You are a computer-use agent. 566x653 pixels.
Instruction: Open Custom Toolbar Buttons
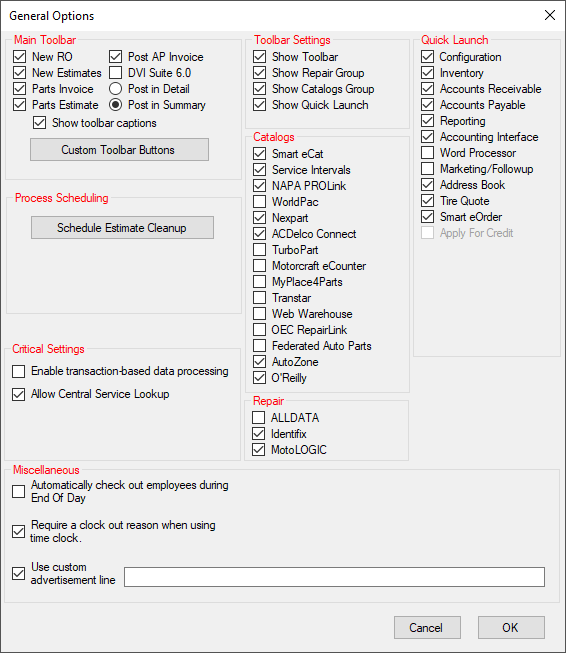click(x=119, y=150)
